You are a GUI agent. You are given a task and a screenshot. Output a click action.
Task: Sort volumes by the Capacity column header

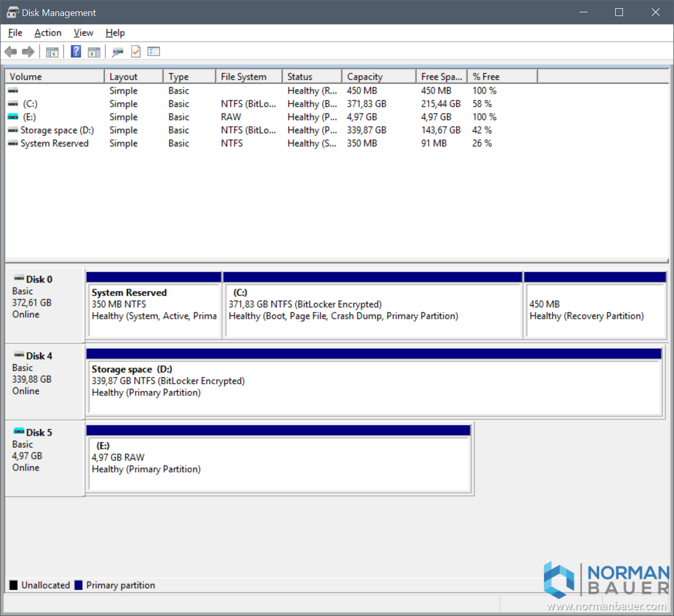tap(379, 77)
